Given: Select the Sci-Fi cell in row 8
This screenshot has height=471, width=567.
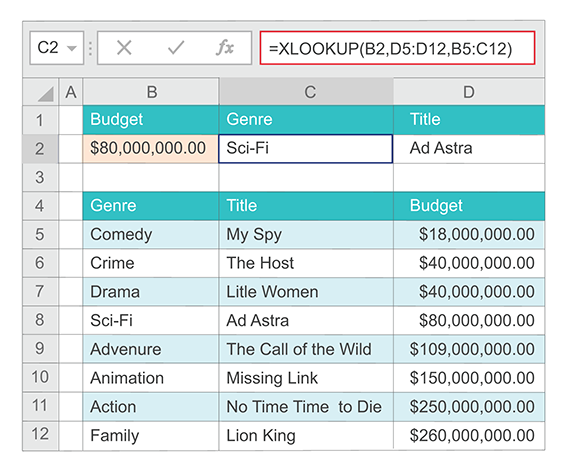Looking at the screenshot, I should point(151,320).
